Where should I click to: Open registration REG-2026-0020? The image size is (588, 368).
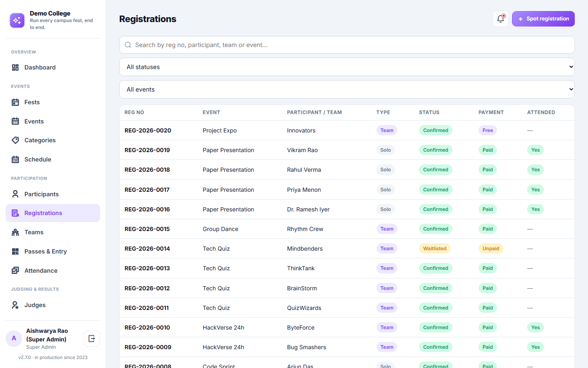148,130
